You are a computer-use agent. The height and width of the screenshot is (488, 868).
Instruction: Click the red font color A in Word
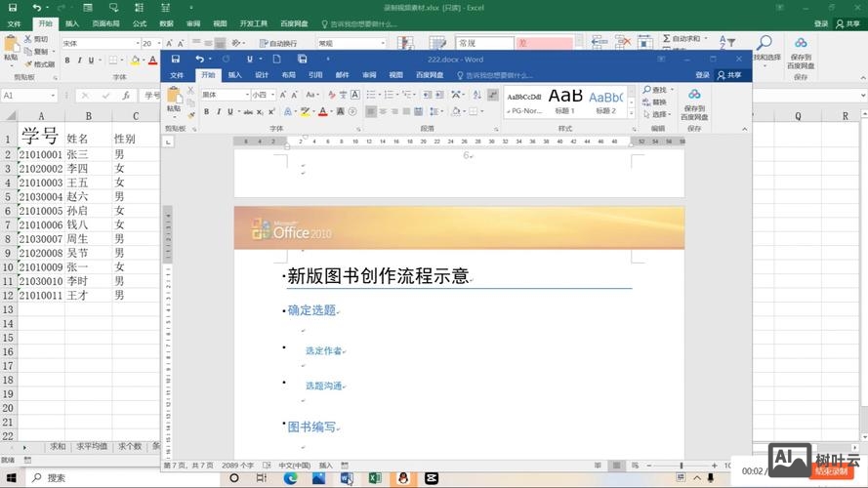pyautogui.click(x=323, y=112)
